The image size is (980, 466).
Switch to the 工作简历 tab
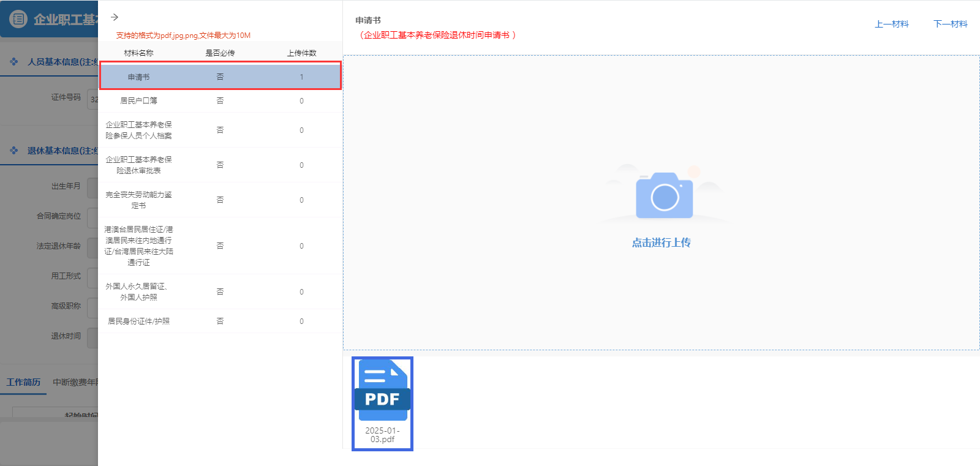[23, 382]
